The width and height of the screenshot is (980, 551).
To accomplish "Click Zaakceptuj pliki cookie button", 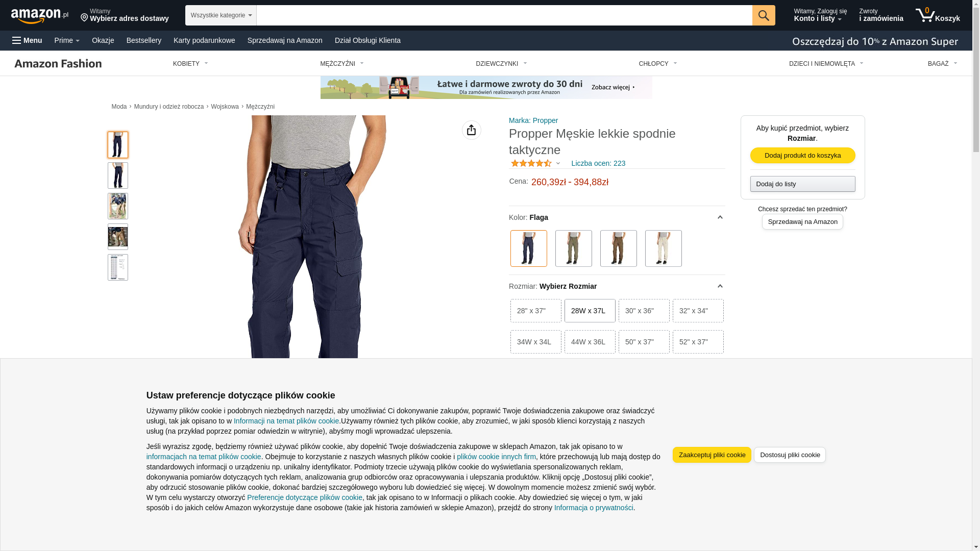I will pos(712,455).
